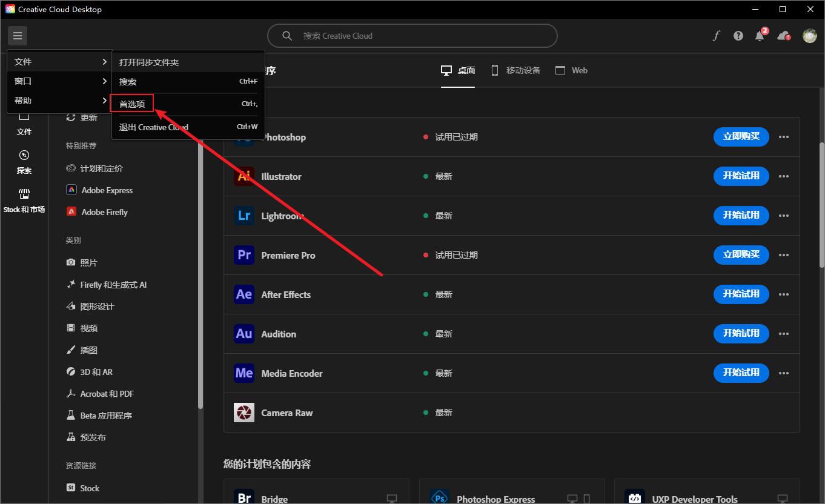Select the 插图 category
This screenshot has width=825, height=504.
click(x=82, y=350)
